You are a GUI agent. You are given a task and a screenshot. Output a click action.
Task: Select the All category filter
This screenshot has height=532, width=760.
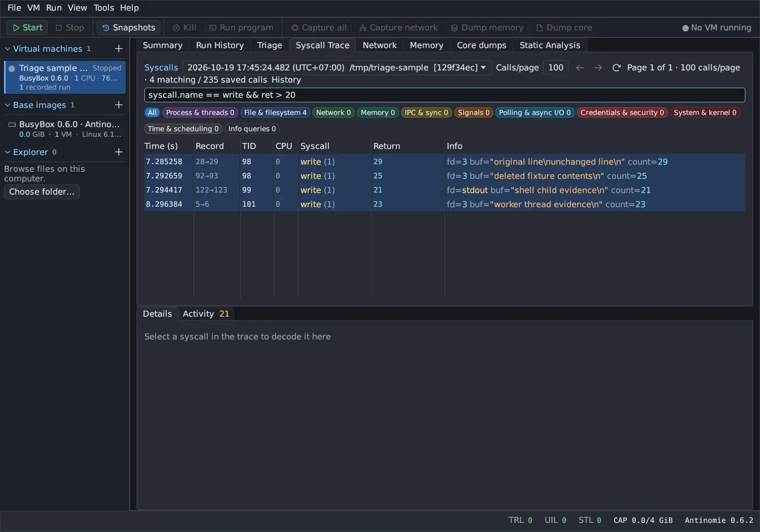point(152,112)
